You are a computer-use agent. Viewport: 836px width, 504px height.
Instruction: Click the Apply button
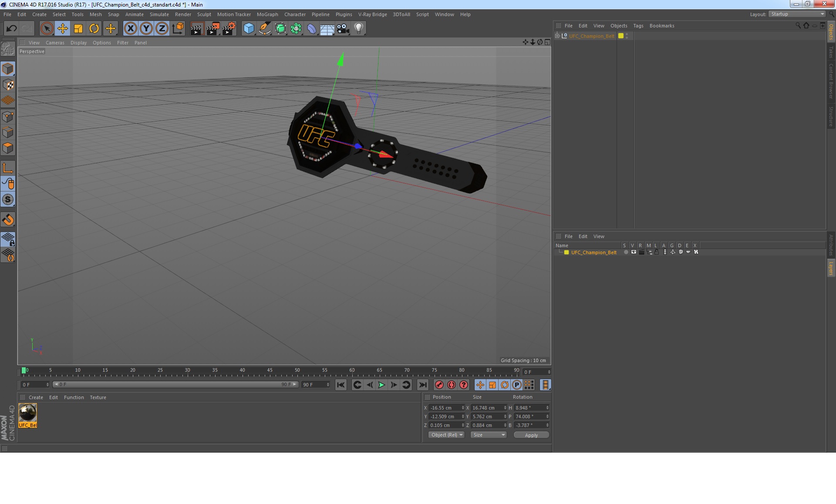tap(531, 435)
